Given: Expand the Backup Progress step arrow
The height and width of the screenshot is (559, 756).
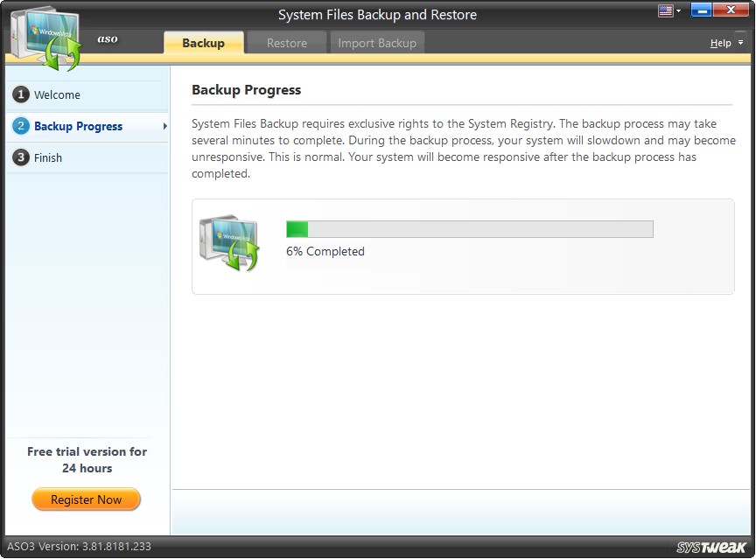Looking at the screenshot, I should pyautogui.click(x=163, y=126).
